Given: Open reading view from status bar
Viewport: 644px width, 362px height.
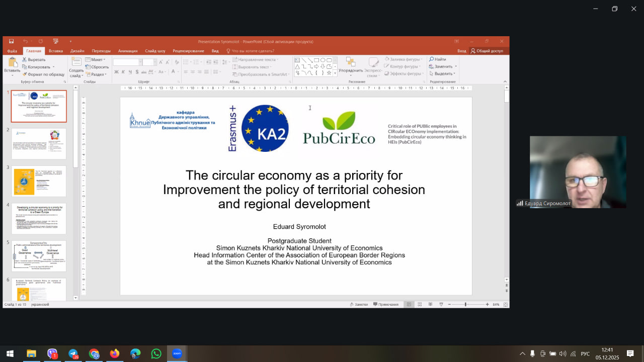Looking at the screenshot, I should tap(430, 304).
